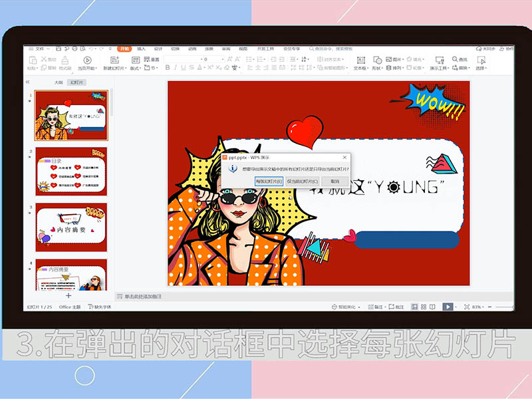
Task: Click the zoom out minus button
Action: [489, 307]
